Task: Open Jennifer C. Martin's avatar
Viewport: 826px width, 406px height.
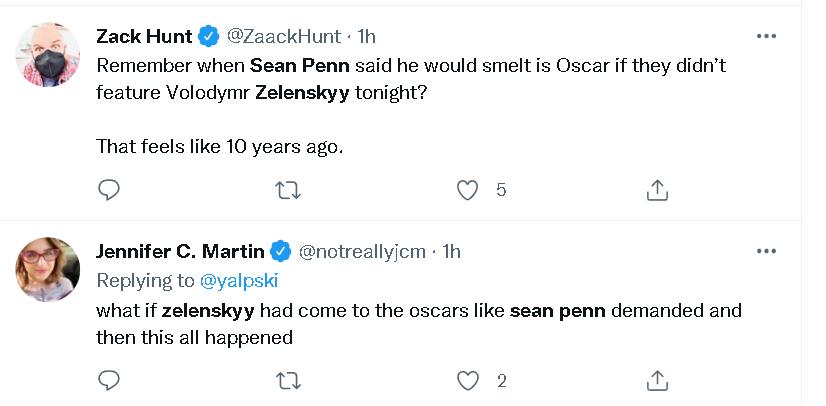Action: click(x=49, y=268)
